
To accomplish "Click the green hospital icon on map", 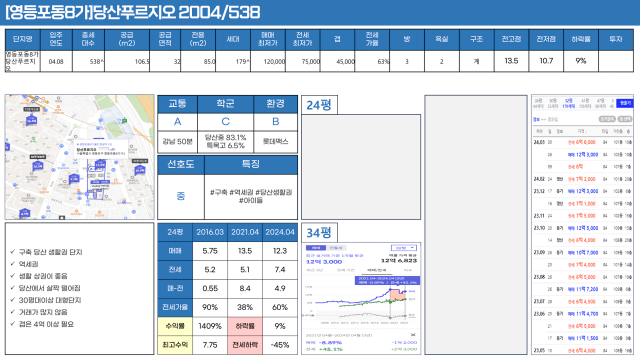I will point(124,120).
